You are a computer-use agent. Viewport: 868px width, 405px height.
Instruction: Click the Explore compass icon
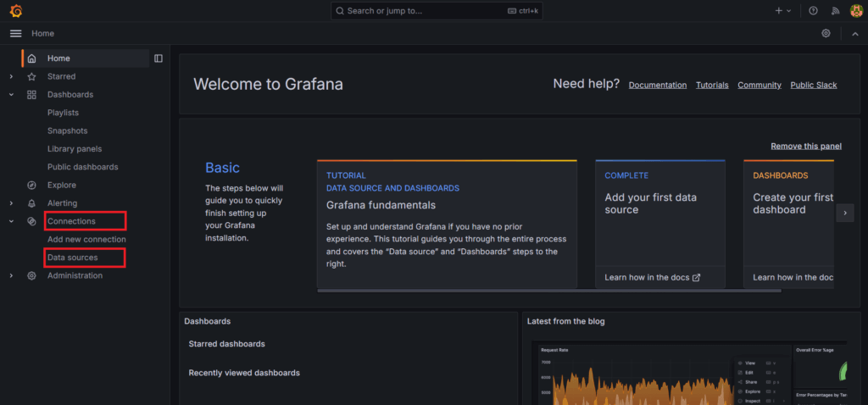pos(31,185)
